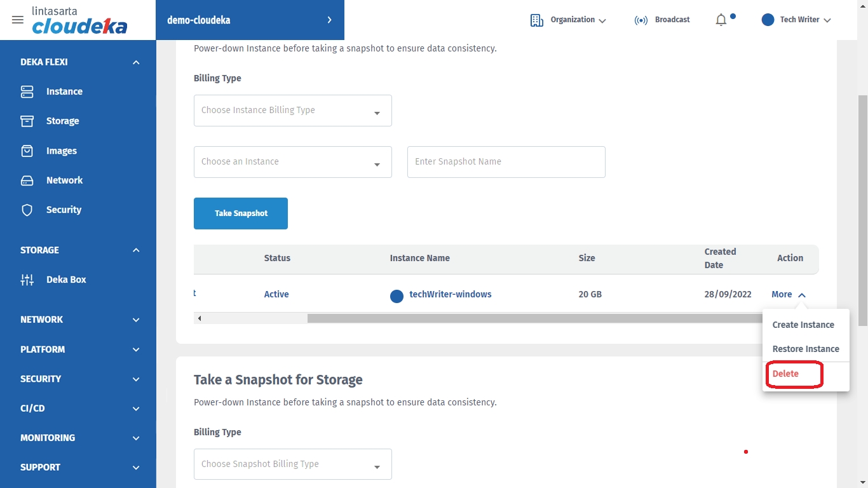Click the Deka Box sliders icon
Image resolution: width=868 pixels, height=488 pixels.
[x=27, y=280]
